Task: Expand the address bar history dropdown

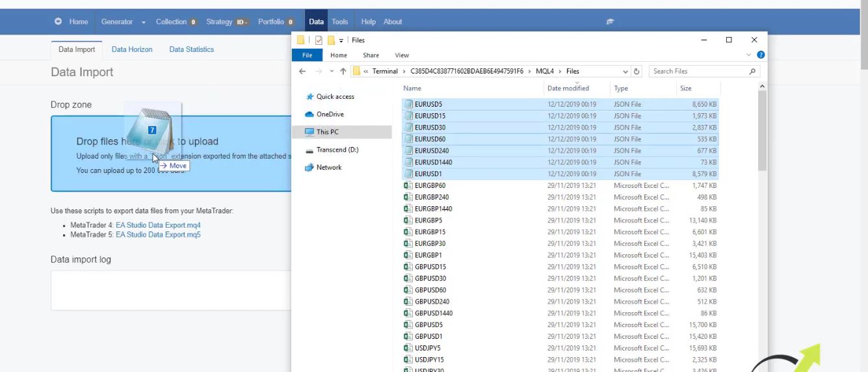Action: (x=625, y=72)
